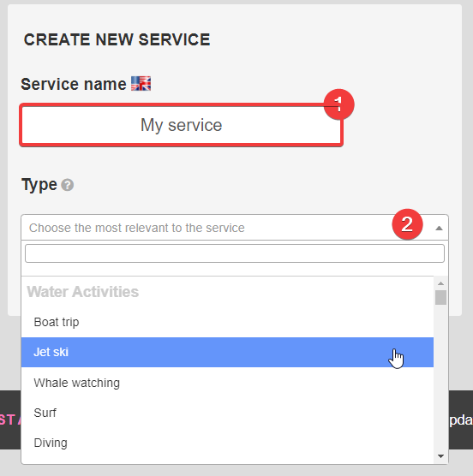Click into the 'My service' name field
This screenshot has height=476, width=473.
pyautogui.click(x=182, y=125)
